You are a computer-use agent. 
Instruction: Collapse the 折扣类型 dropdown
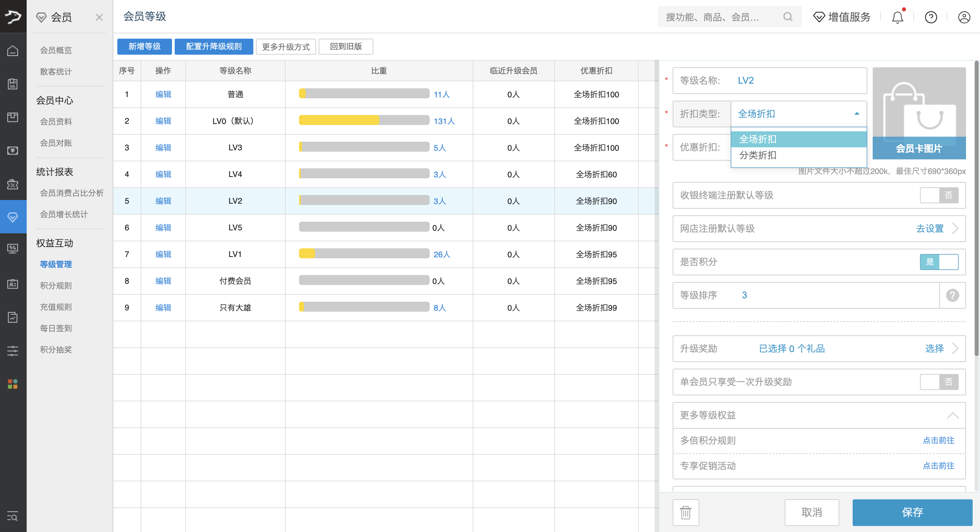(x=857, y=114)
